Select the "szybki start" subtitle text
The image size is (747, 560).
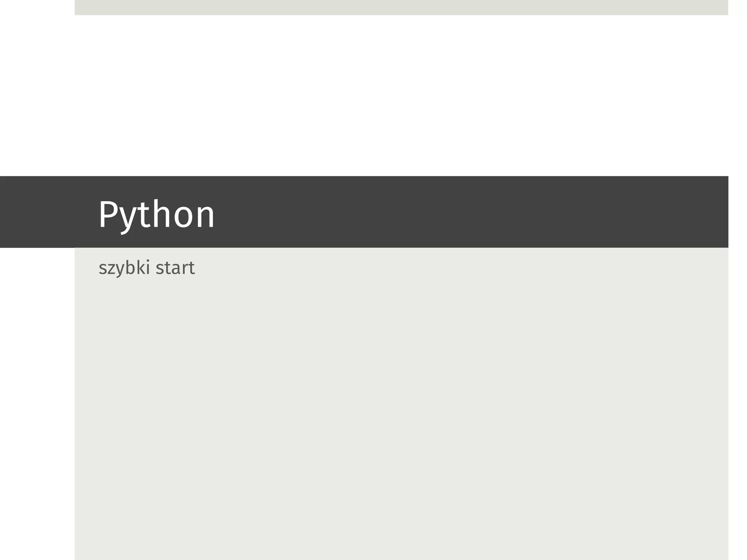pyautogui.click(x=147, y=268)
